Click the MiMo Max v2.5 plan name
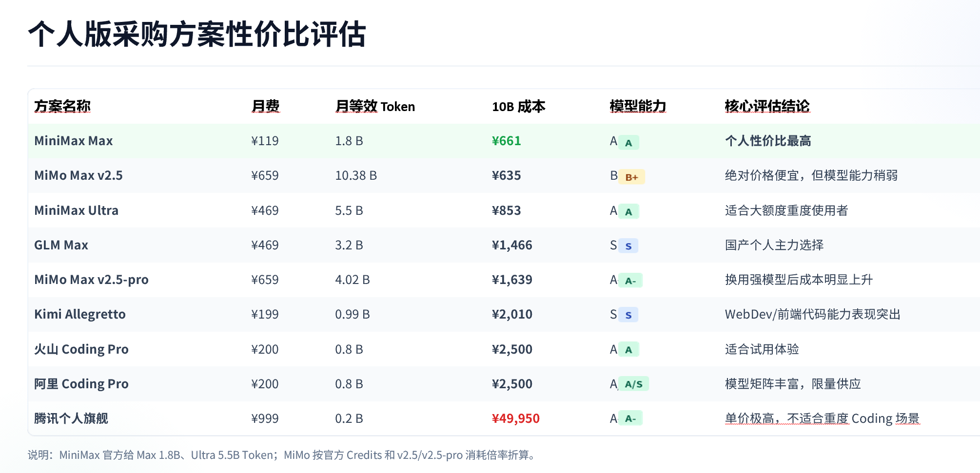Screen dimensions: 980x473 [x=78, y=175]
